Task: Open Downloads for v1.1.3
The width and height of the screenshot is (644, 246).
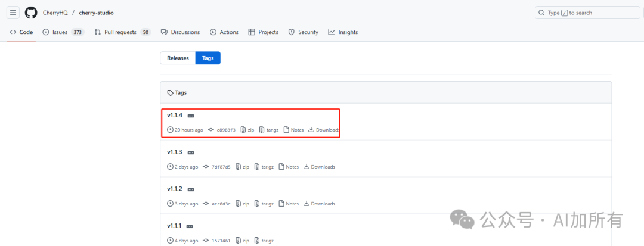Action: 319,167
